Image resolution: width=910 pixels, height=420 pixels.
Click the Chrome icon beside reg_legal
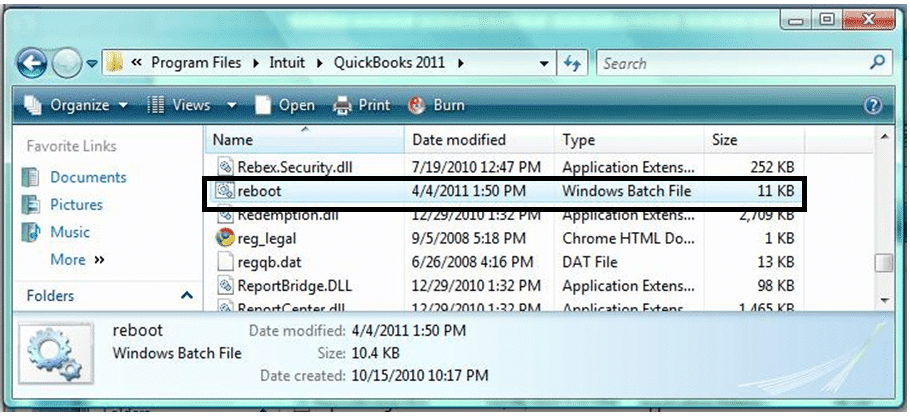(225, 238)
